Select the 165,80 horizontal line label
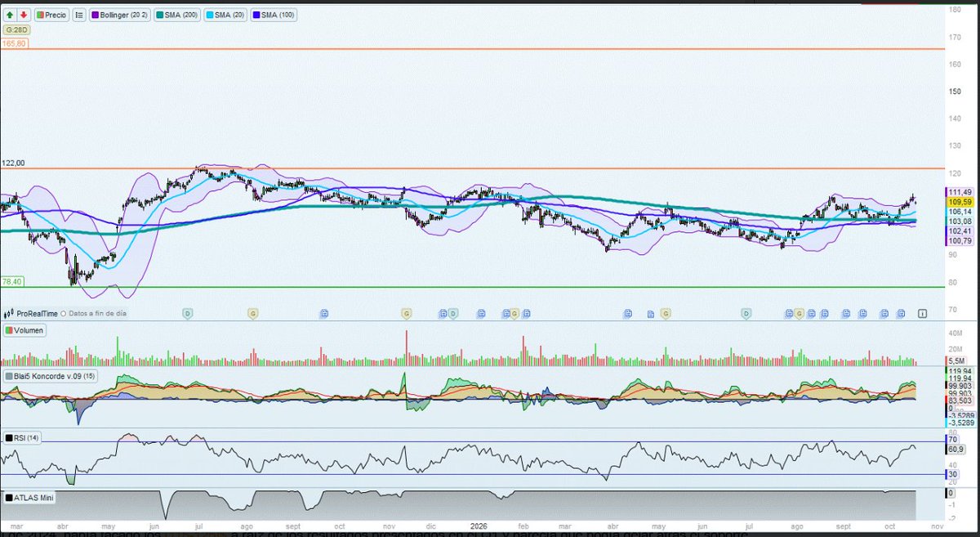The width and height of the screenshot is (980, 537). [x=14, y=43]
